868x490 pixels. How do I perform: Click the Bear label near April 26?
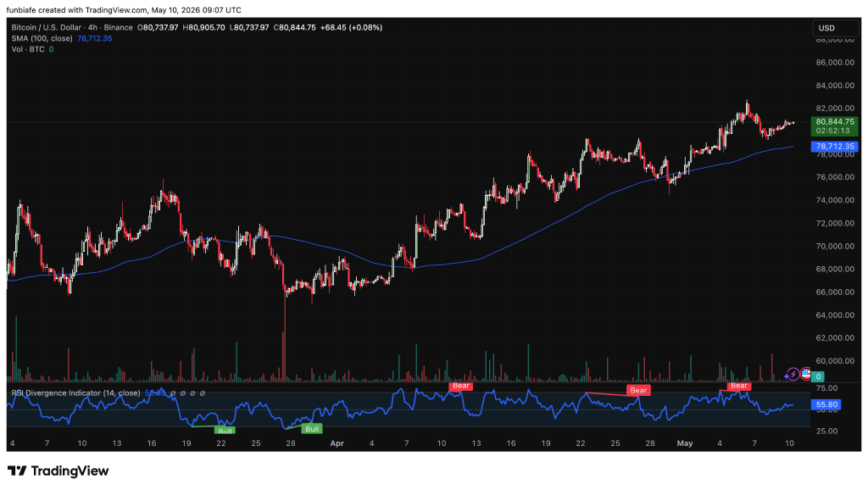click(x=637, y=390)
